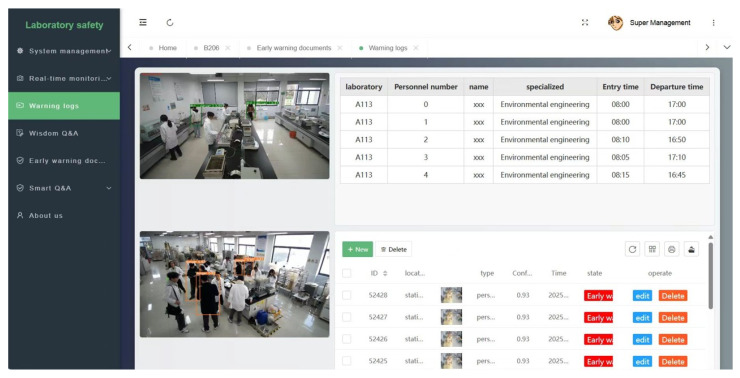Switch to the Early warning documents tab
Screen dimensions: 740x378
[x=294, y=48]
